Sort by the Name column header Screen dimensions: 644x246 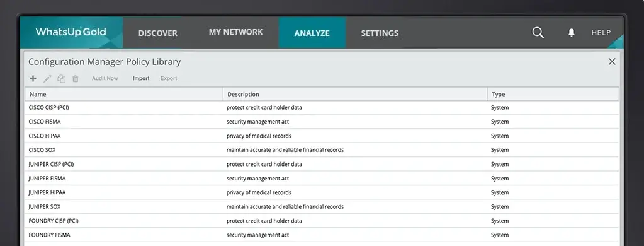[x=124, y=94]
